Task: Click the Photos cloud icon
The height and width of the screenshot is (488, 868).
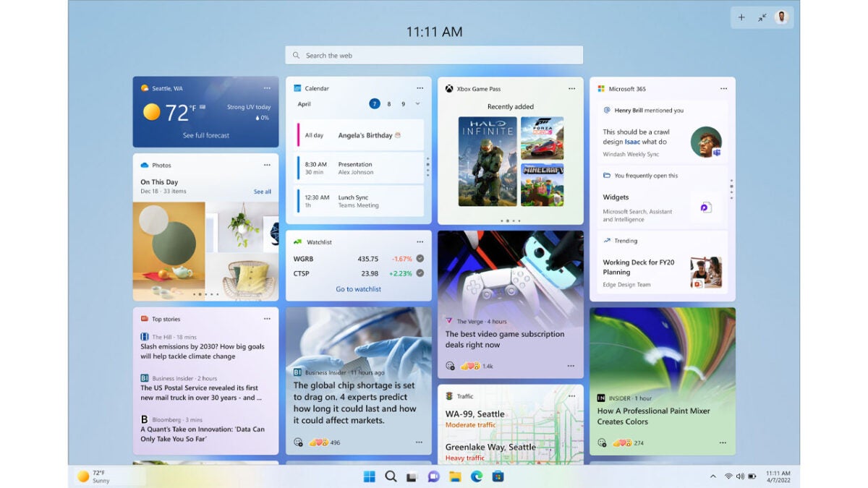Action: click(x=145, y=165)
